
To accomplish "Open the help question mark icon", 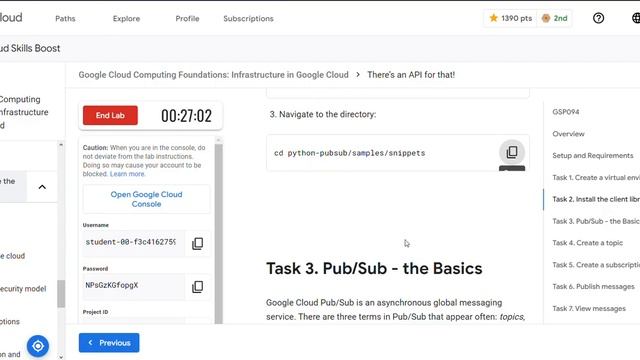I will click(598, 18).
